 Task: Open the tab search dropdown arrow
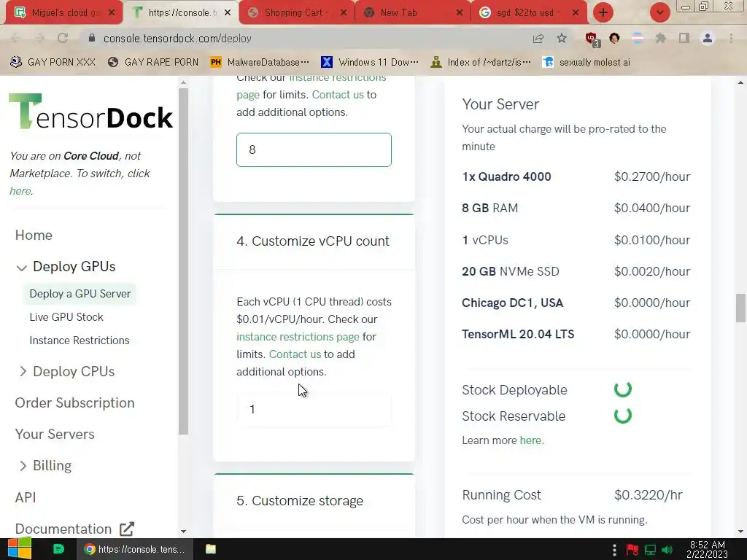point(659,12)
